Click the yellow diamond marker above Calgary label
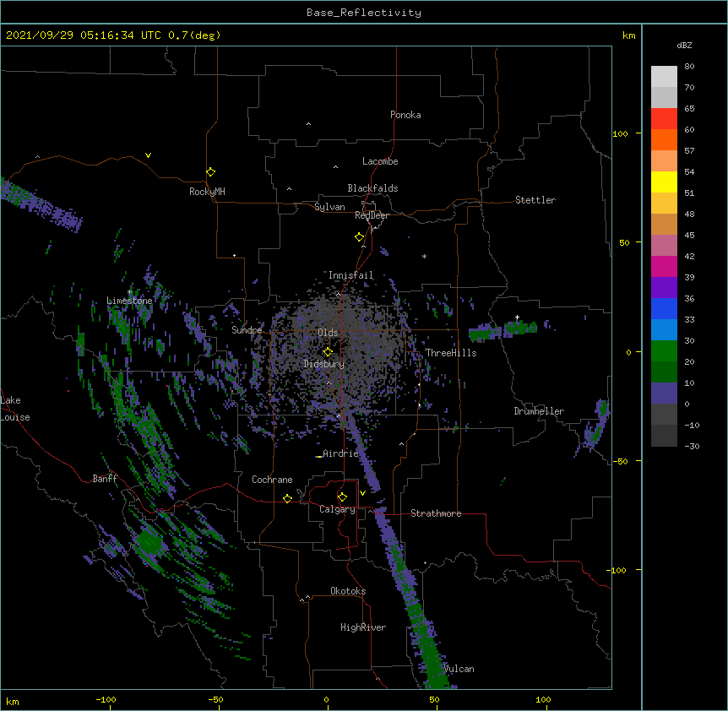The width and height of the screenshot is (728, 711). [342, 497]
